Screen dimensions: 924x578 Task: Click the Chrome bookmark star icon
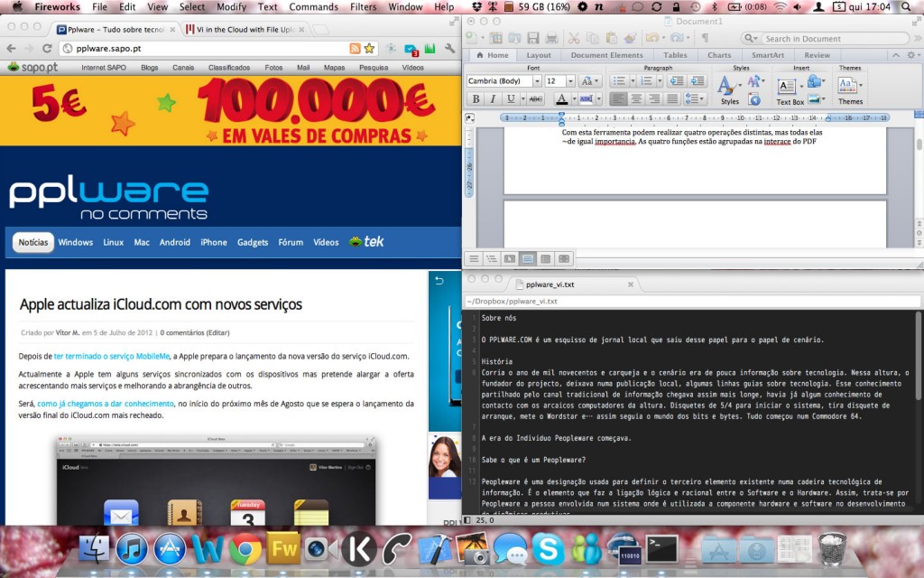(x=369, y=49)
